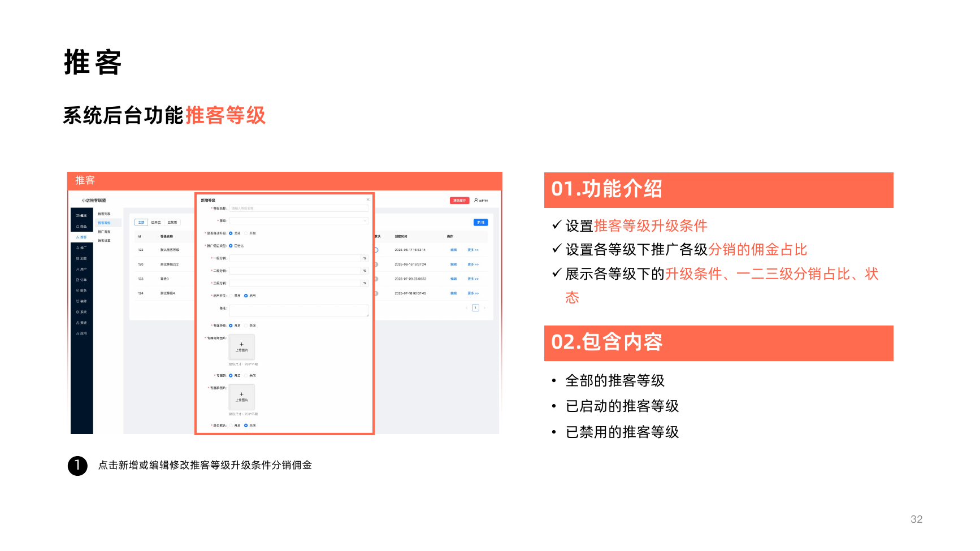Click 更多 >> for row 2025-06-17
This screenshot has height=551, width=980.
[x=473, y=250]
